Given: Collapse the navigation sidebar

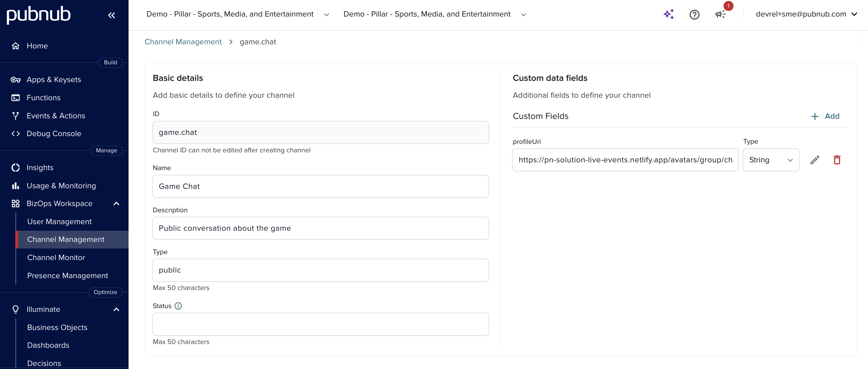Looking at the screenshot, I should click(x=111, y=15).
